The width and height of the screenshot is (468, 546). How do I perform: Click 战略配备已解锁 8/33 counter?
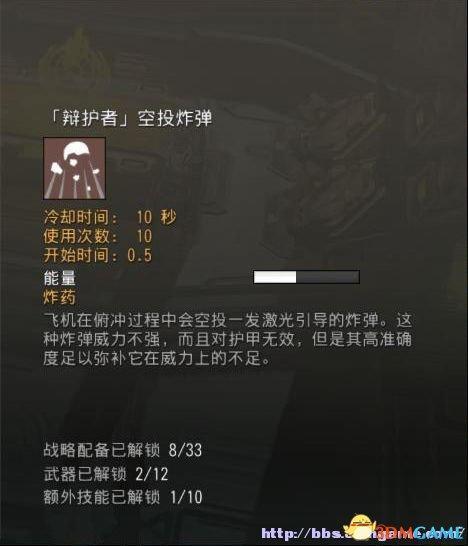pyautogui.click(x=123, y=450)
